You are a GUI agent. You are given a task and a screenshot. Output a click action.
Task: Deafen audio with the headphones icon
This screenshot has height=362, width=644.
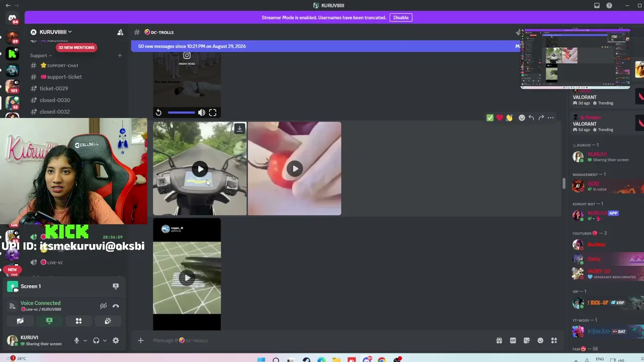pos(96,340)
